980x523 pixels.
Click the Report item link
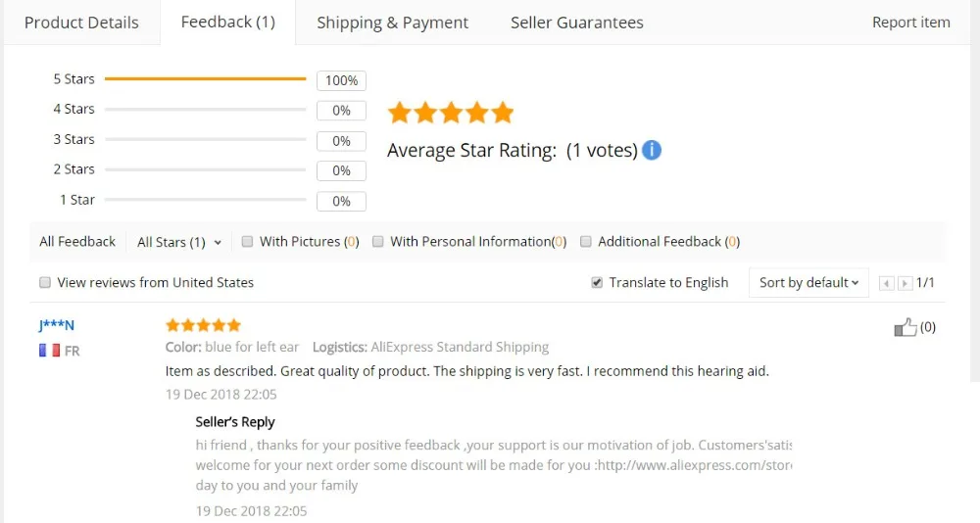[x=910, y=23]
